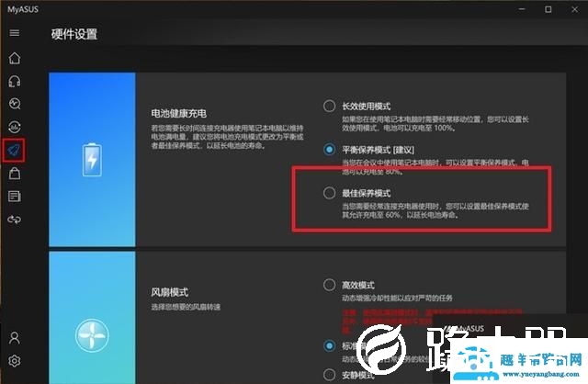Open the news list icon
This screenshot has width=588, height=384.
tap(15, 197)
